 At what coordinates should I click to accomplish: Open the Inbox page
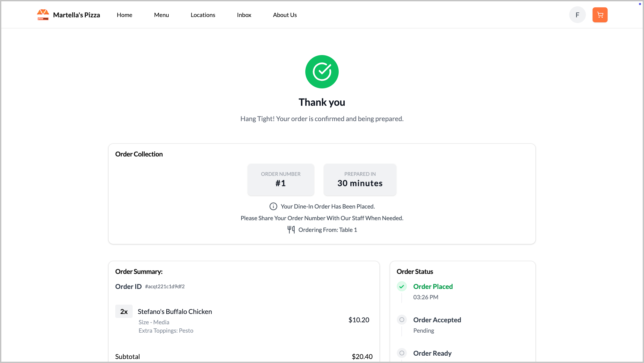point(244,15)
